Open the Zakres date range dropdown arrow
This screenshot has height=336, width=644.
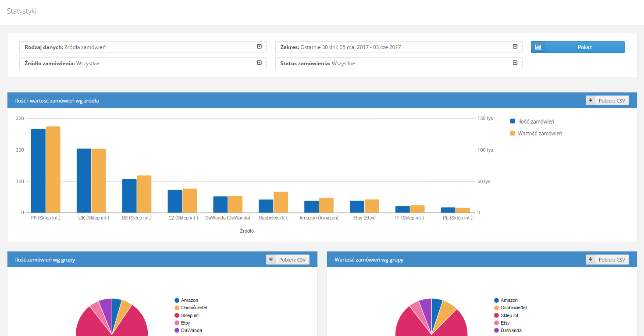pos(515,46)
